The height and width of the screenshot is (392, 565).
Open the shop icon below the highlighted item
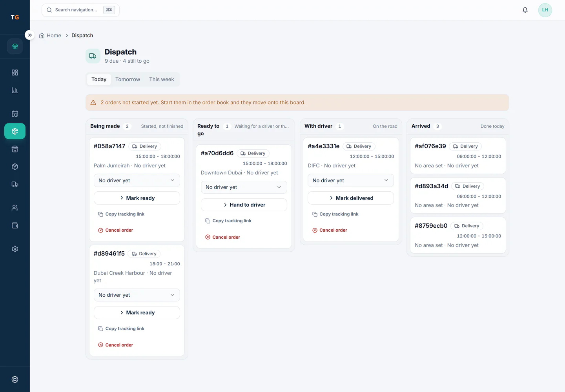(x=15, y=149)
